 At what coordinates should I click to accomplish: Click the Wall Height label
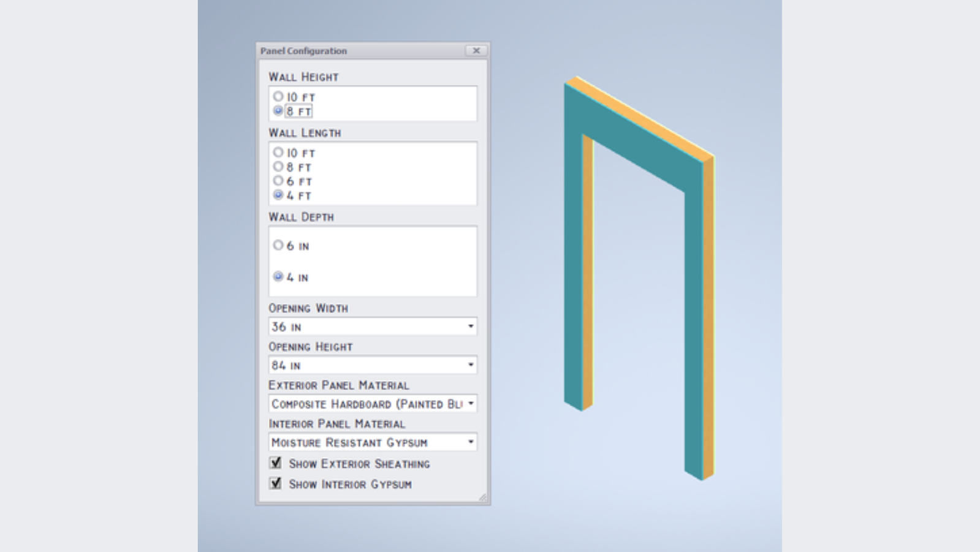coord(303,77)
